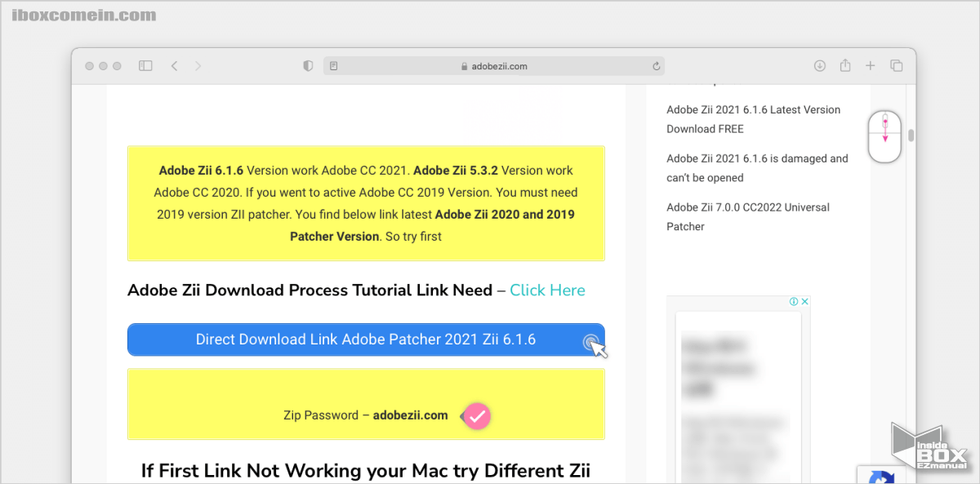Viewport: 980px width, 484px height.
Task: Click the blurred sidebar advertisement
Action: coord(738,390)
